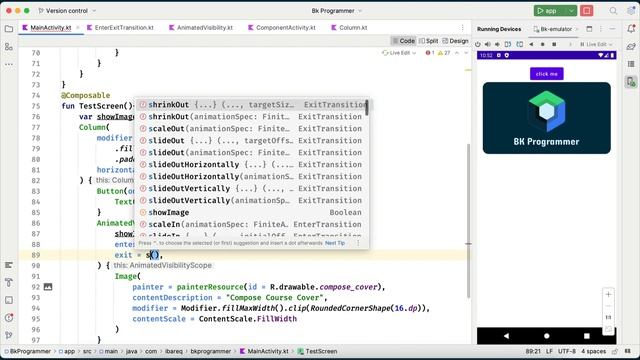This screenshot has width=640, height=360.
Task: Tap the 'click me' button in emulator
Action: pos(547,74)
